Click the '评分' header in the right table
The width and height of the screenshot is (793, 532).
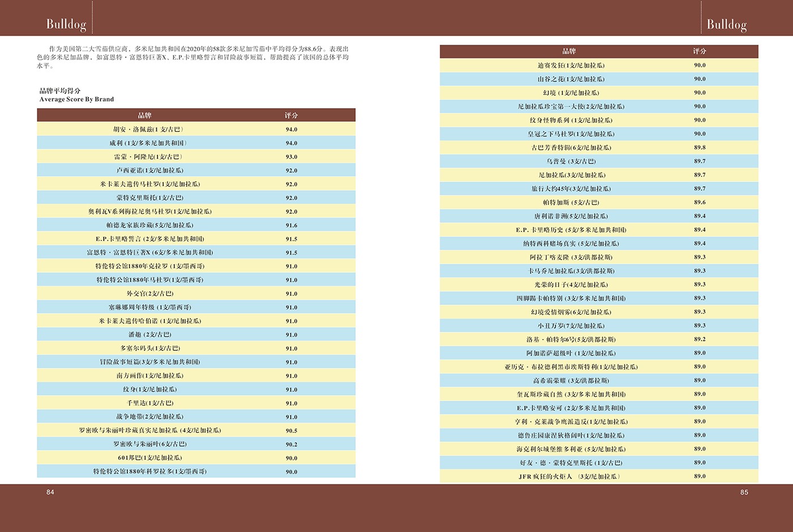pyautogui.click(x=700, y=52)
